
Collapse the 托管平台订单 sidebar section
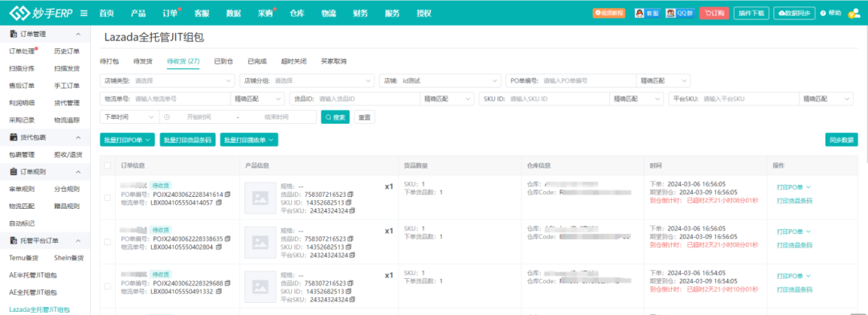(x=78, y=241)
